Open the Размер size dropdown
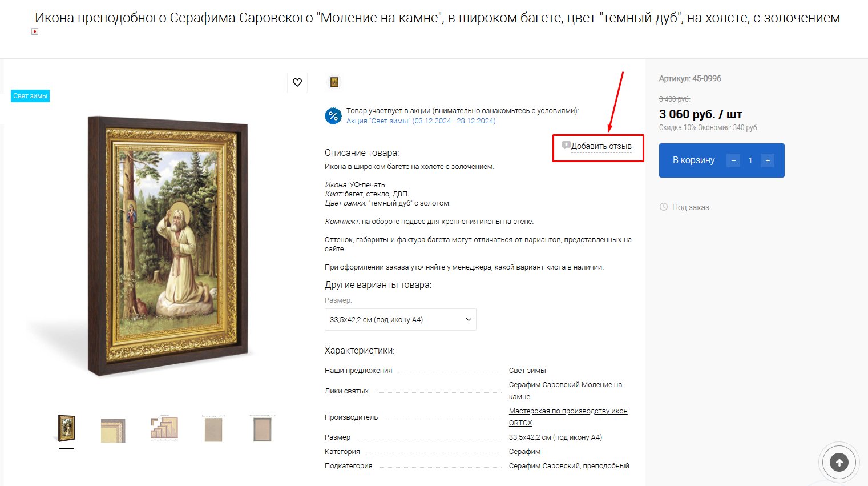Image resolution: width=868 pixels, height=486 pixels. (x=401, y=320)
